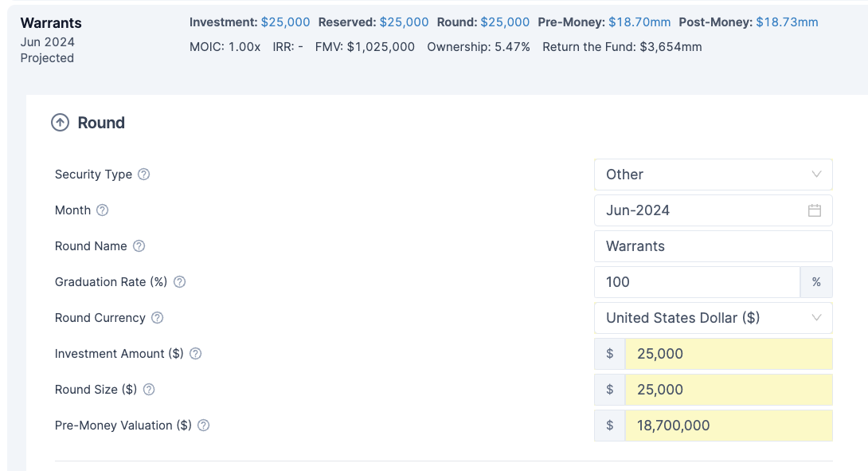Viewport: 868px width, 471px height.
Task: Open the Security Type dropdown showing Other
Action: [x=713, y=175]
